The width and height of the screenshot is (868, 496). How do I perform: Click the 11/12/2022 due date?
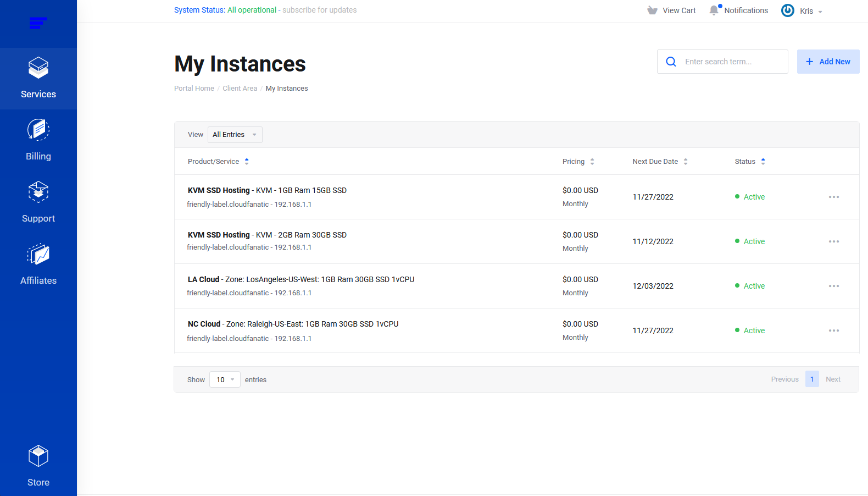653,241
